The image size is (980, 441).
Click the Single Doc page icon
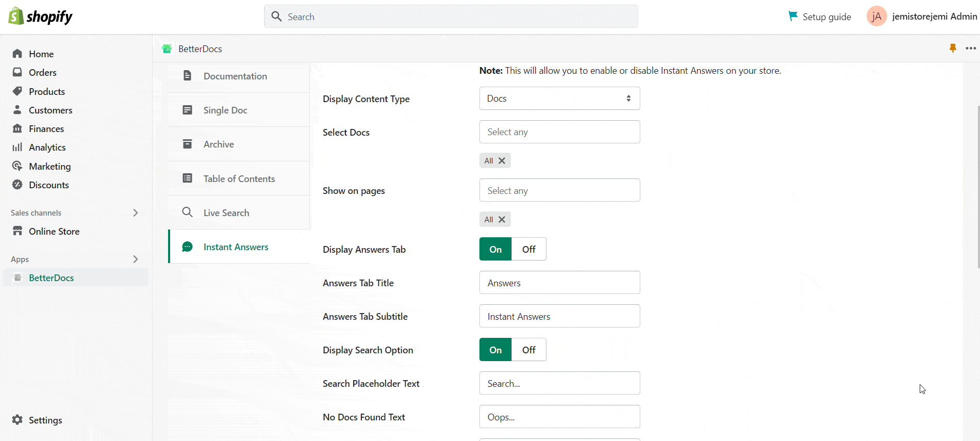pos(188,110)
